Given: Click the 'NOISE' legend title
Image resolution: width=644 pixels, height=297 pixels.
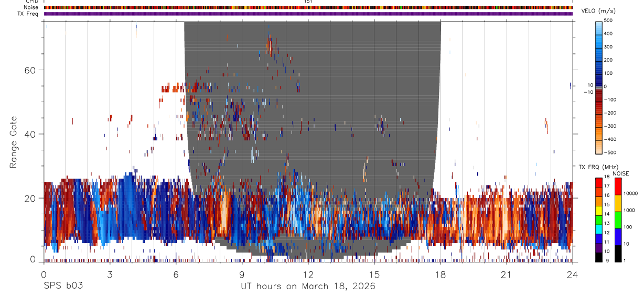Looking at the screenshot, I should pyautogui.click(x=621, y=173).
